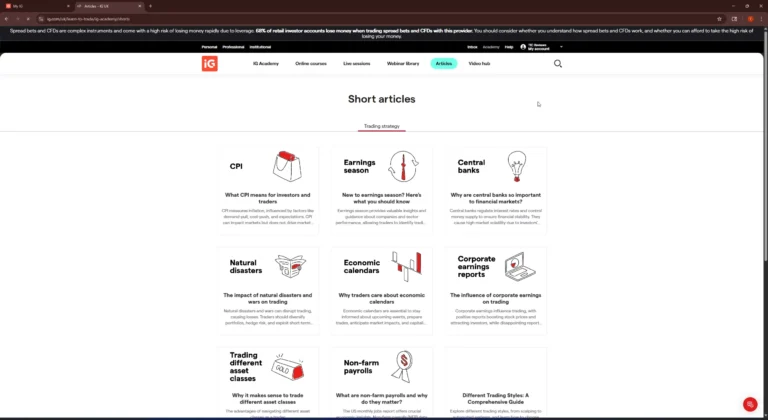Open the red chat support bubble
The image size is (768, 420).
click(x=750, y=404)
